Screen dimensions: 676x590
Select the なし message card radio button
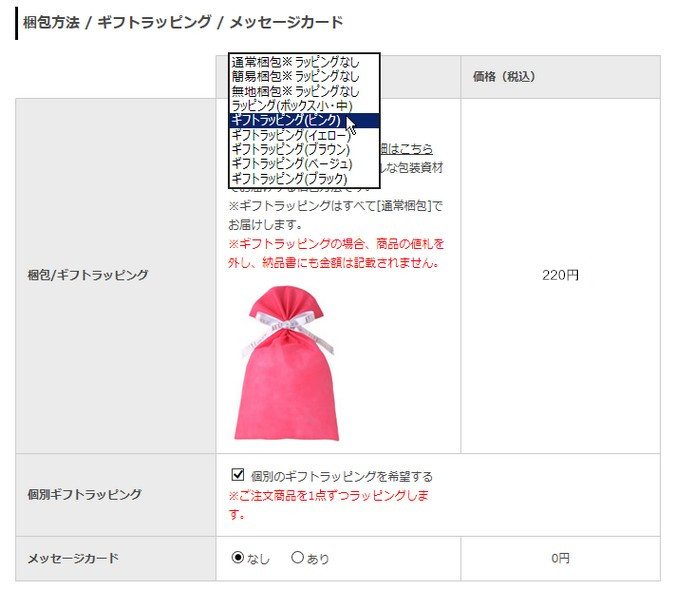(x=238, y=557)
